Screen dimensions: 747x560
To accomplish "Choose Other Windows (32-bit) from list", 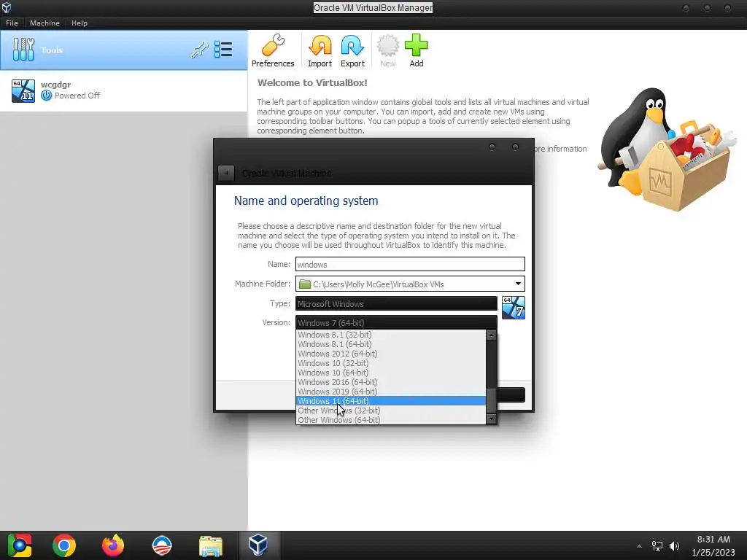I will (391, 411).
